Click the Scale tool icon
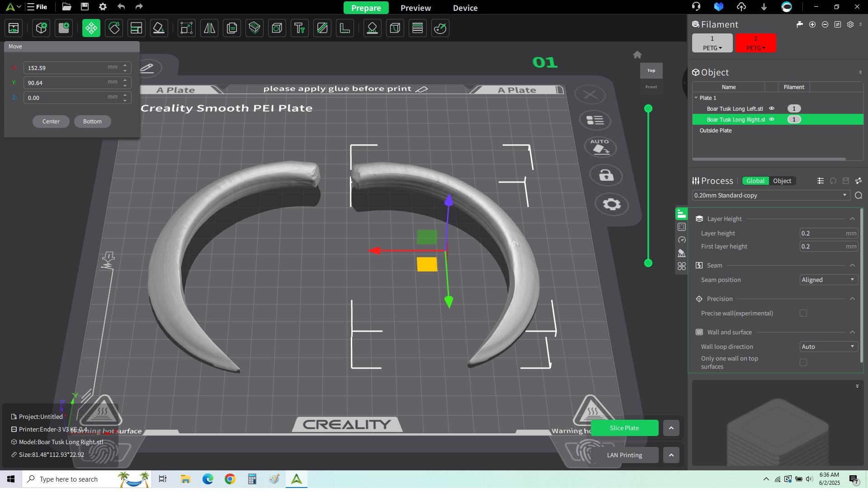868x497 pixels. [x=187, y=28]
